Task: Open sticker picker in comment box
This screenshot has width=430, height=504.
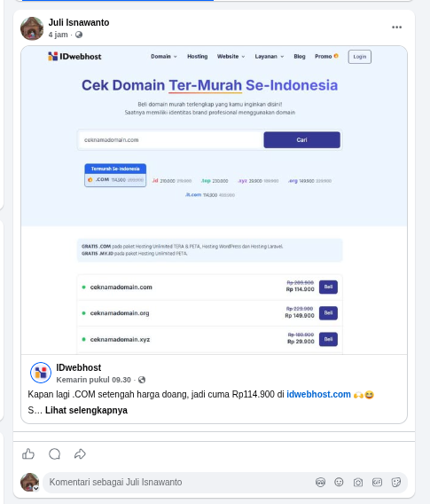Action: click(396, 482)
